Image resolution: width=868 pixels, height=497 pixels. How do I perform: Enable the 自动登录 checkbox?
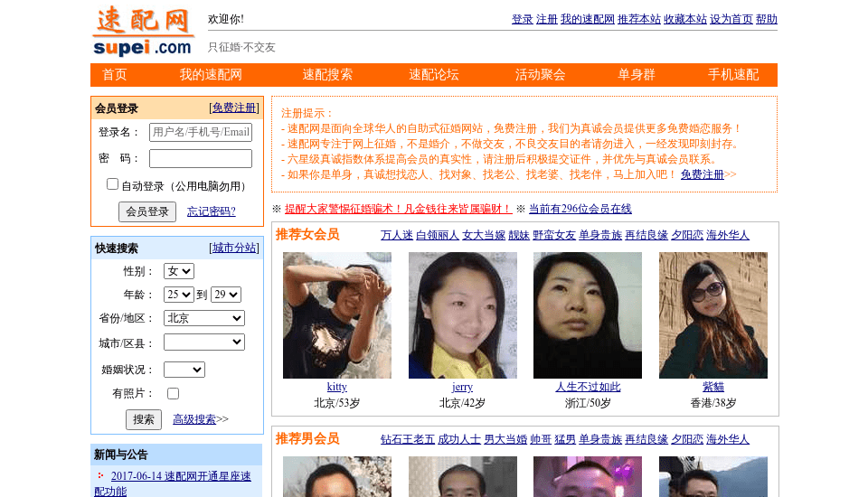(112, 184)
